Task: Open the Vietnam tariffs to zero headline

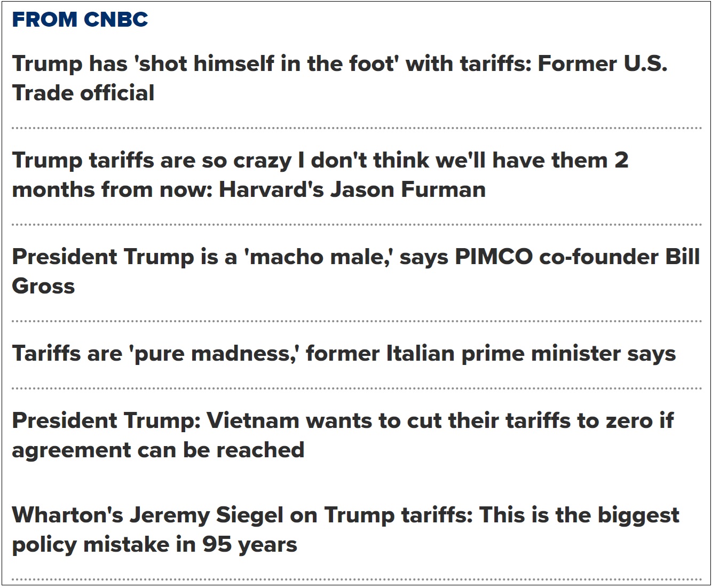Action: click(x=342, y=421)
